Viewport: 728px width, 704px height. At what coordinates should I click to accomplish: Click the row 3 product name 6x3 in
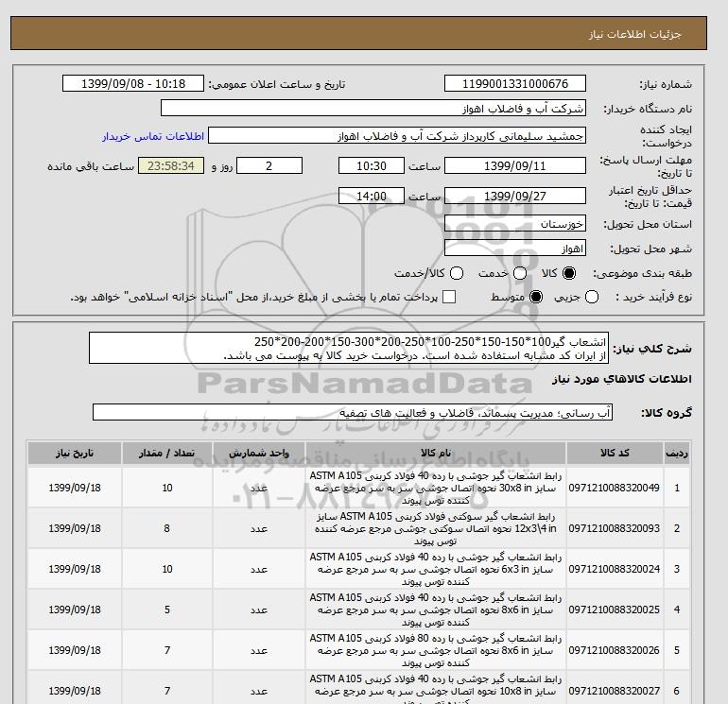436,569
